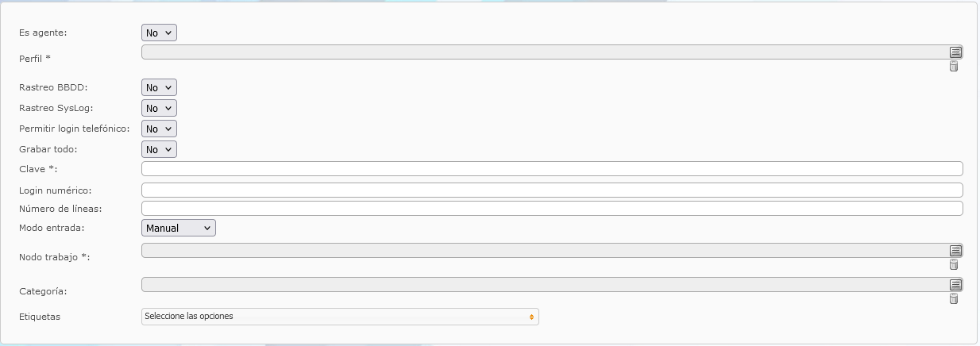Open the Perfil list selector icon
980x346 pixels.
click(x=955, y=52)
